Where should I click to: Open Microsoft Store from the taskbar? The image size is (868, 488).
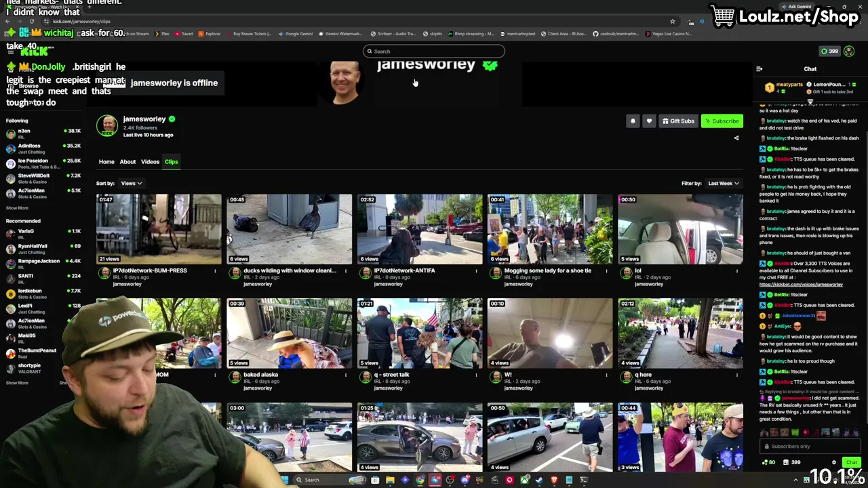(375, 480)
